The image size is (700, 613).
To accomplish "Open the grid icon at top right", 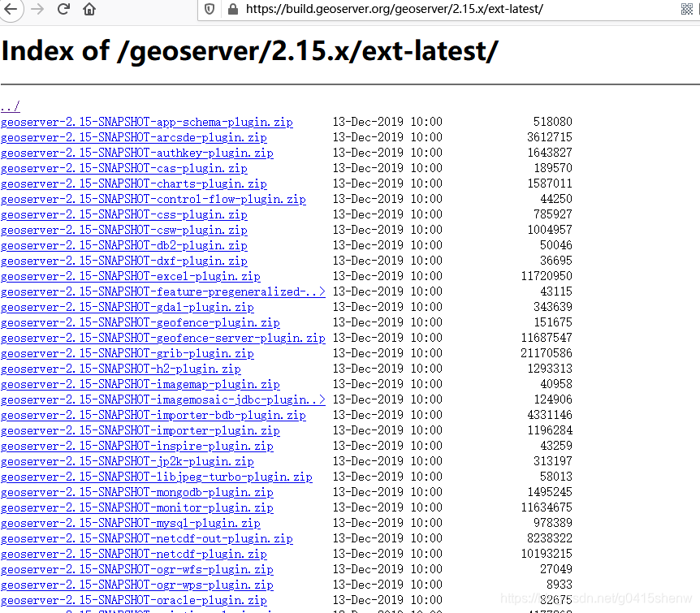I will pyautogui.click(x=686, y=10).
